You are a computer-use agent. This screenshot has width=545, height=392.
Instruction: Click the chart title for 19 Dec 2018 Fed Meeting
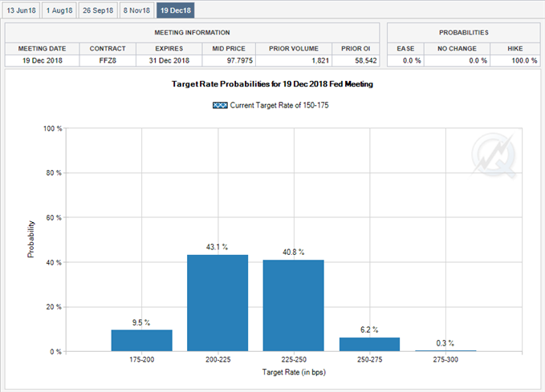(272, 84)
